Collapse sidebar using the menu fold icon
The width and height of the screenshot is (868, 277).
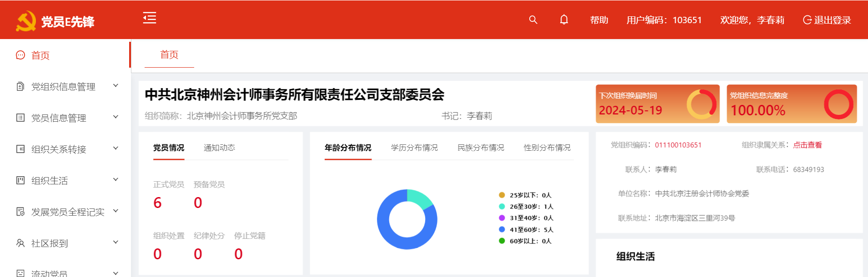tap(150, 18)
